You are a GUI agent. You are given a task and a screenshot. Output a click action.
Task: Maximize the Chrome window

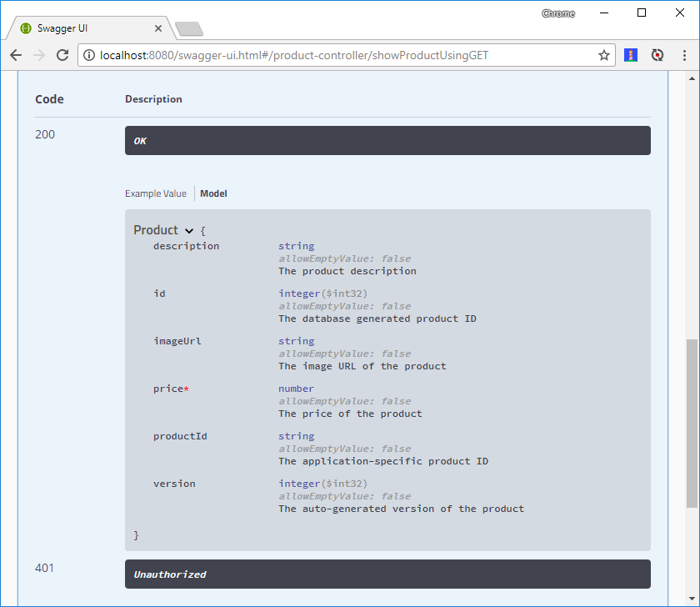coord(642,13)
